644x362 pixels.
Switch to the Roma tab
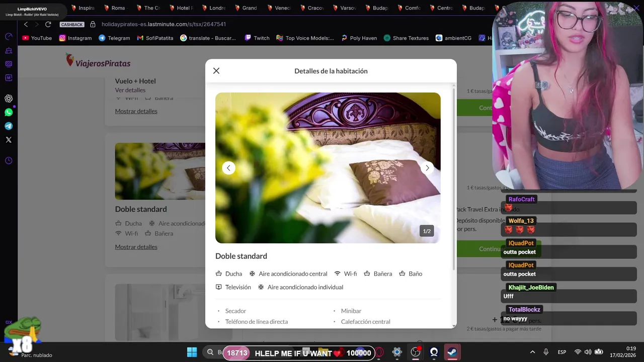click(x=115, y=8)
